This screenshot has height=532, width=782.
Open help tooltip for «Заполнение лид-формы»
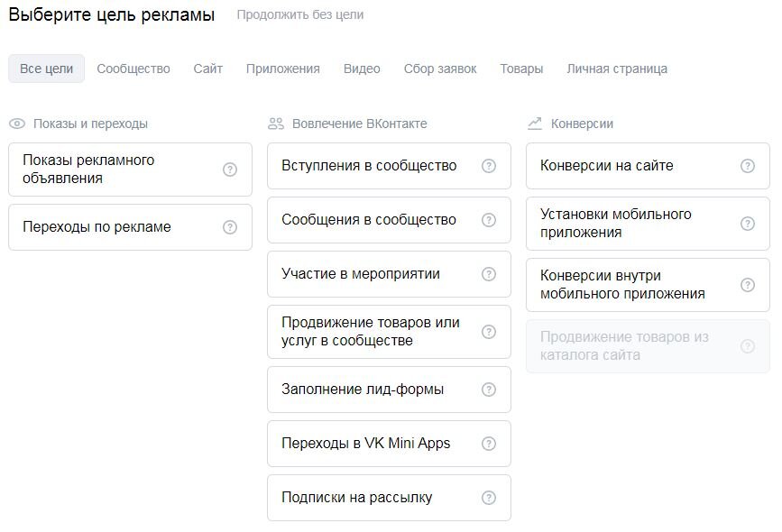click(489, 390)
